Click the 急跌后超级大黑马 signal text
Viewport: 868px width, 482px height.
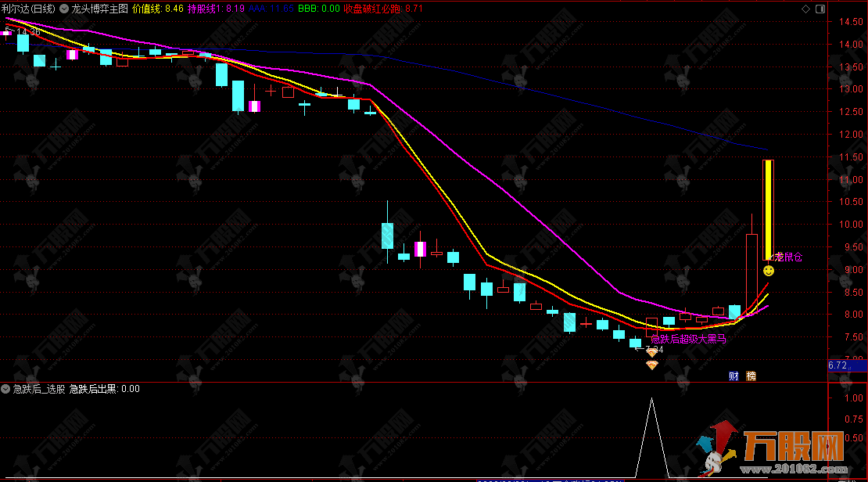pyautogui.click(x=688, y=340)
